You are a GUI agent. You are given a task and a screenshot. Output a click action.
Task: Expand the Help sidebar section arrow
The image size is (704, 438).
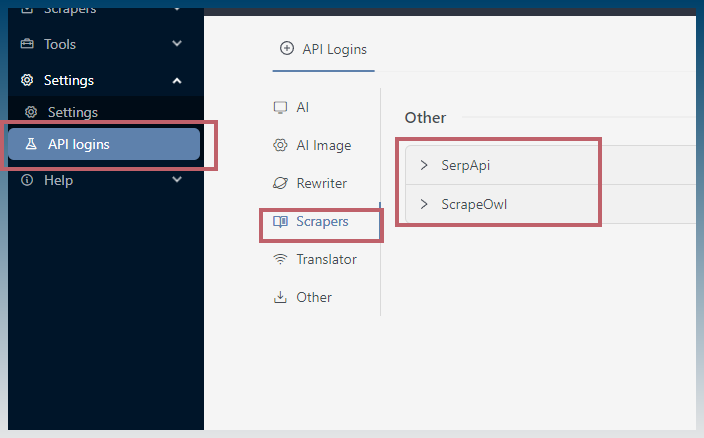(177, 180)
